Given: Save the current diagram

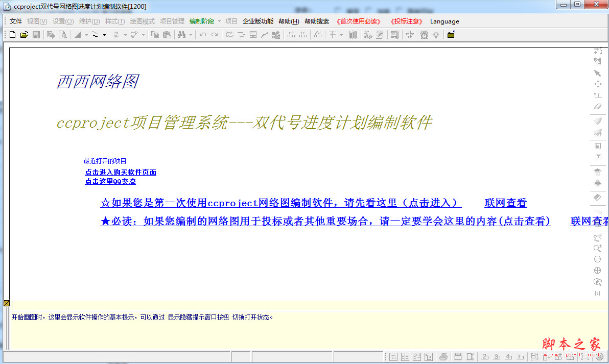Looking at the screenshot, I should [x=37, y=34].
